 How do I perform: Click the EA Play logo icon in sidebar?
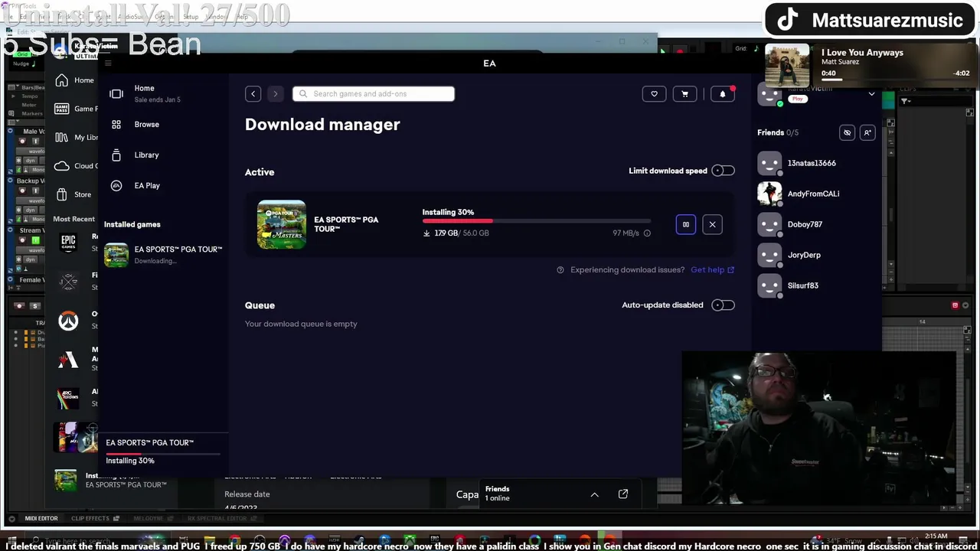116,186
